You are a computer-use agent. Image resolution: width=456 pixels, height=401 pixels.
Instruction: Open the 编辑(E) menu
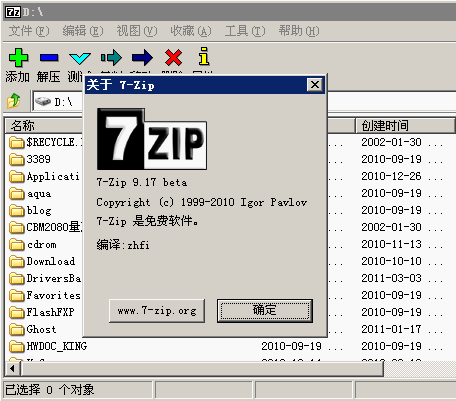(83, 31)
